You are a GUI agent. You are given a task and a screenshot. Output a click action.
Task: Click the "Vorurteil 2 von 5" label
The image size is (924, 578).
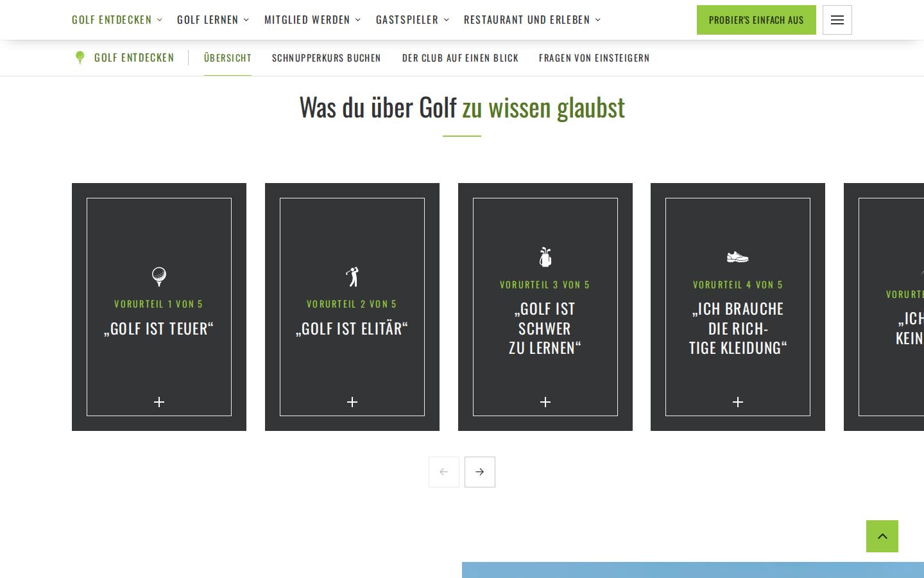click(x=352, y=304)
